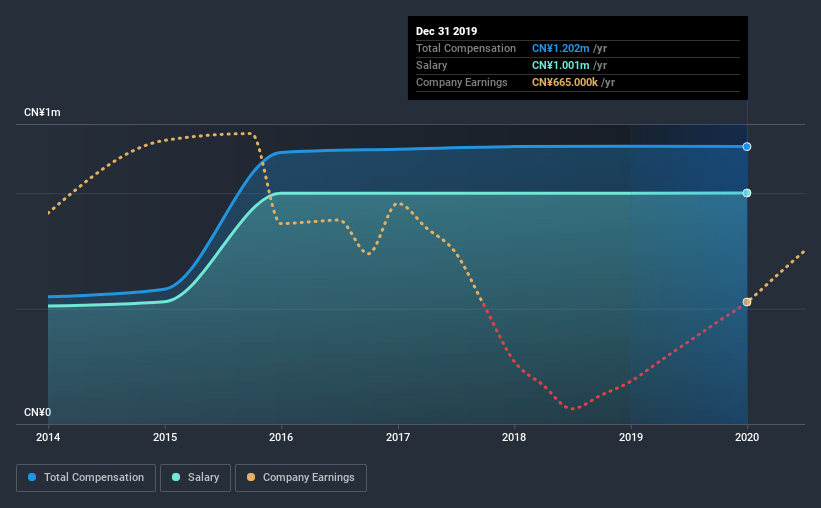Click the blue Total Compensation legend dot
The height and width of the screenshot is (508, 821).
tap(32, 477)
